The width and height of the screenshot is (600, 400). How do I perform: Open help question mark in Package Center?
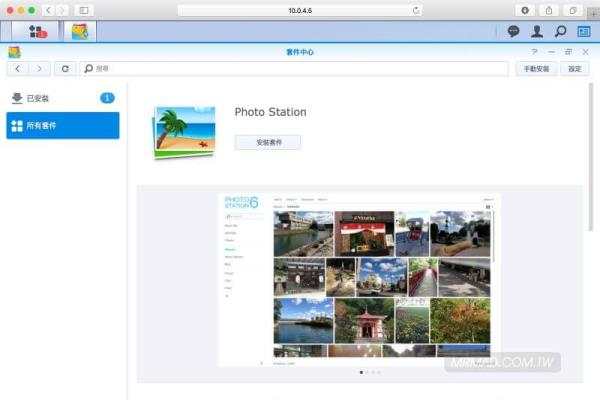(534, 52)
